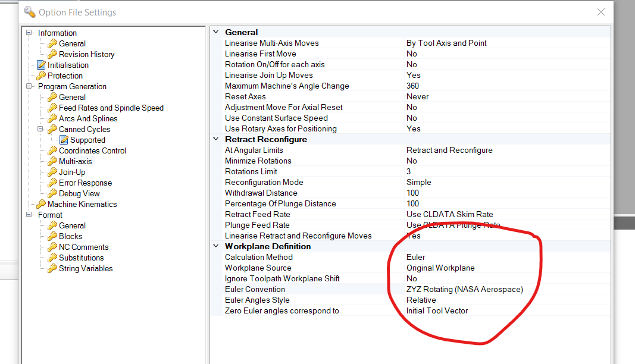The width and height of the screenshot is (635, 364).
Task: Click the key icon beside Revision History
Action: (52, 54)
